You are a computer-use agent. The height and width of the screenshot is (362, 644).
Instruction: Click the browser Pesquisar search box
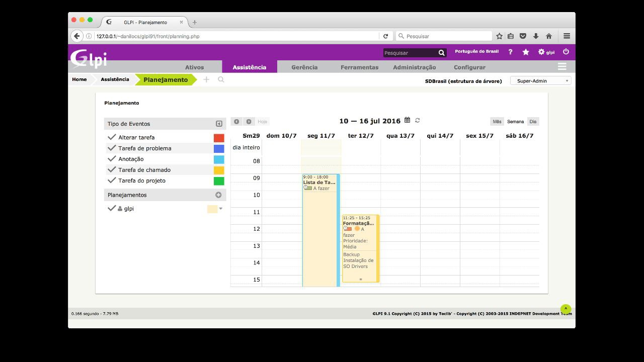[445, 36]
